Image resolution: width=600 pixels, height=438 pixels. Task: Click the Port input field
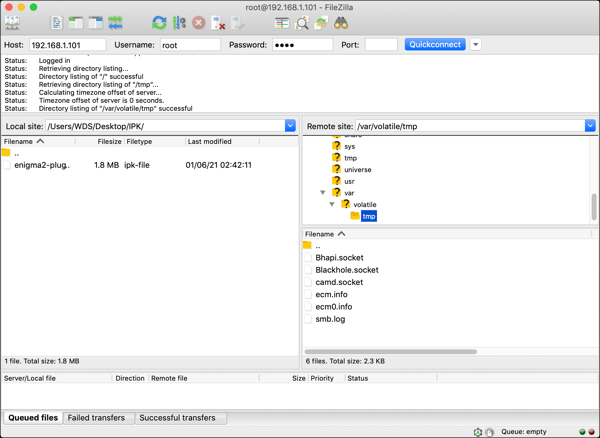(381, 45)
